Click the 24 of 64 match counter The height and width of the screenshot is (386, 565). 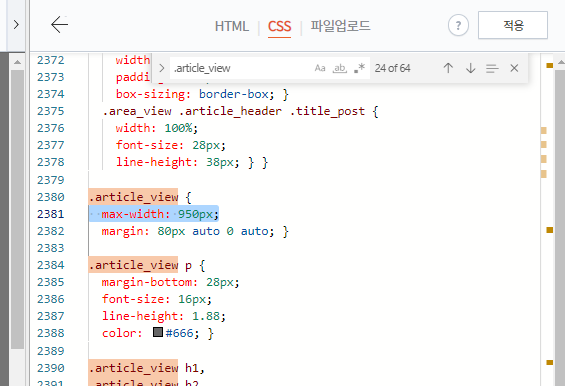392,68
